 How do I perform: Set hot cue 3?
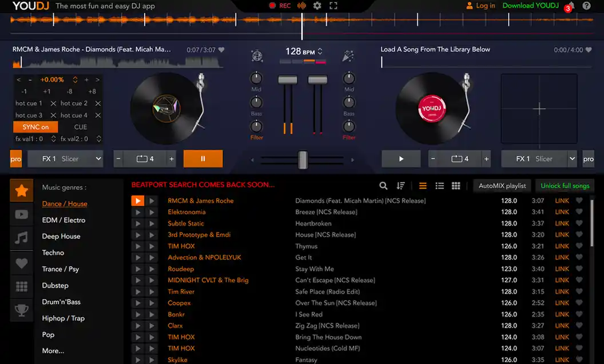click(x=29, y=115)
